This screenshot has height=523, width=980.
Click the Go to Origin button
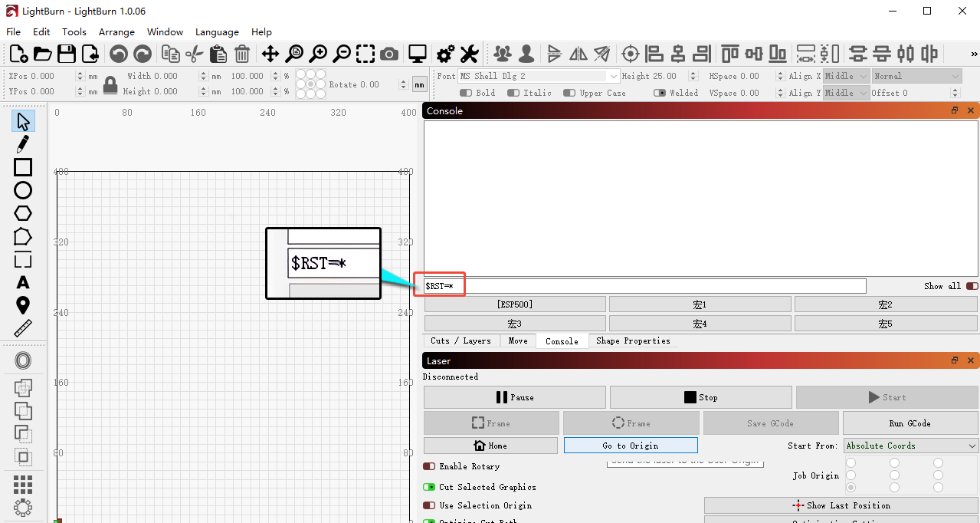point(631,446)
